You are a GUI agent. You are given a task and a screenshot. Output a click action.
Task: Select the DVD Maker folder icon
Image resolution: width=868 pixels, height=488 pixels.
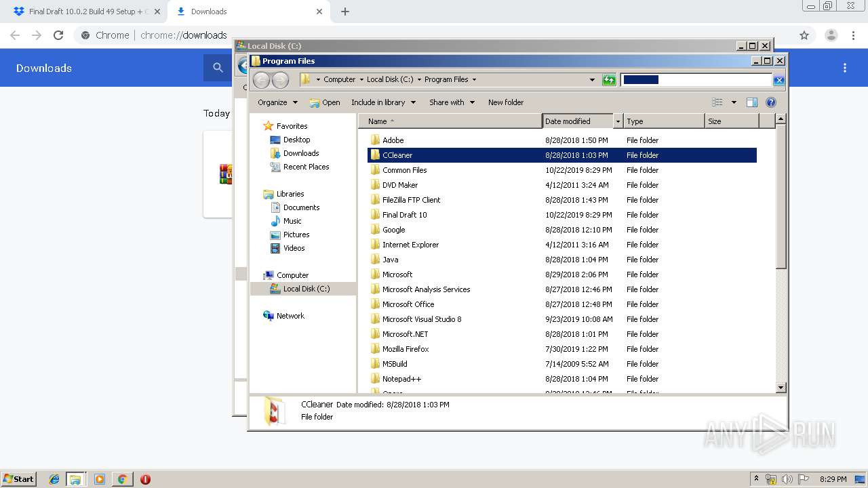point(375,185)
